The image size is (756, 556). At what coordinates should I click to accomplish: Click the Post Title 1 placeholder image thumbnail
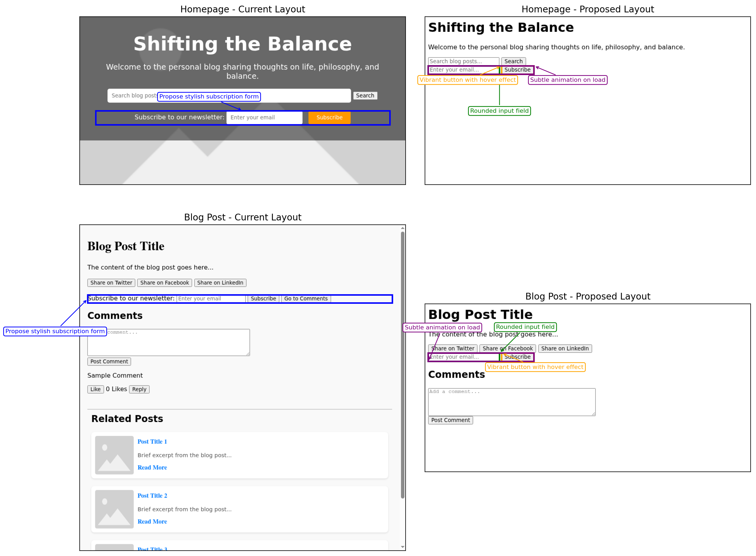pyautogui.click(x=114, y=455)
